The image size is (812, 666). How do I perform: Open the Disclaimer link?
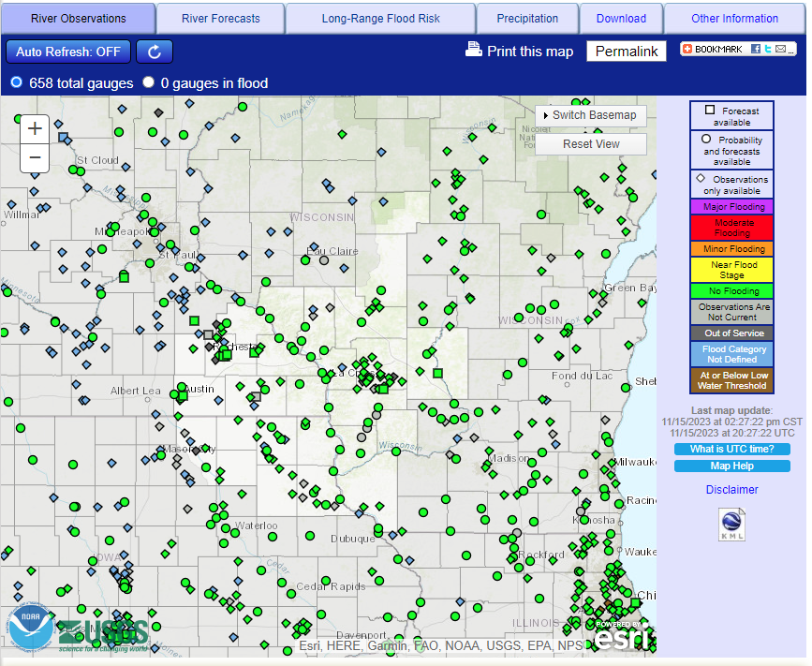click(x=731, y=489)
